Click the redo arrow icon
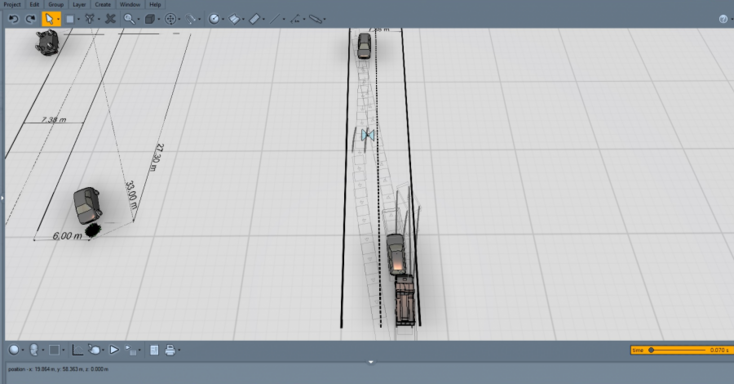The image size is (734, 384). 30,19
